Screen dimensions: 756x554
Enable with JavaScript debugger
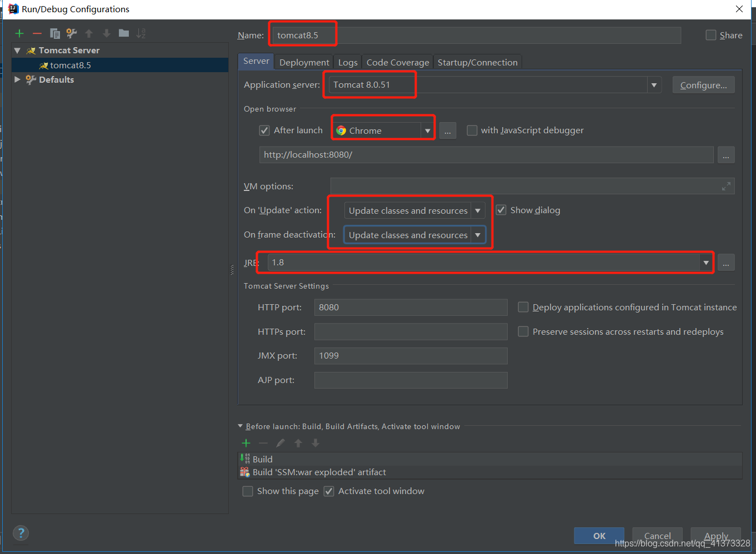point(472,130)
